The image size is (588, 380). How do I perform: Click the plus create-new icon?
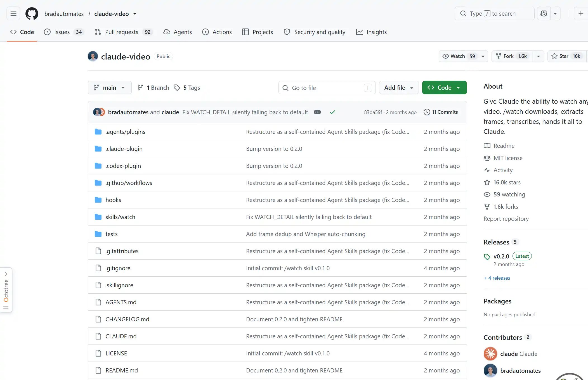(x=581, y=13)
